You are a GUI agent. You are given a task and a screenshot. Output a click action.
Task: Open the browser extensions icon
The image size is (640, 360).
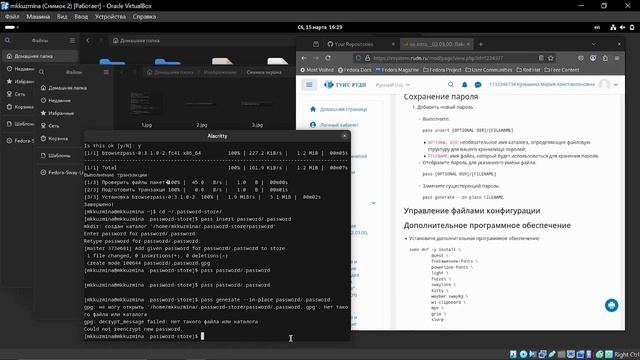pos(605,58)
